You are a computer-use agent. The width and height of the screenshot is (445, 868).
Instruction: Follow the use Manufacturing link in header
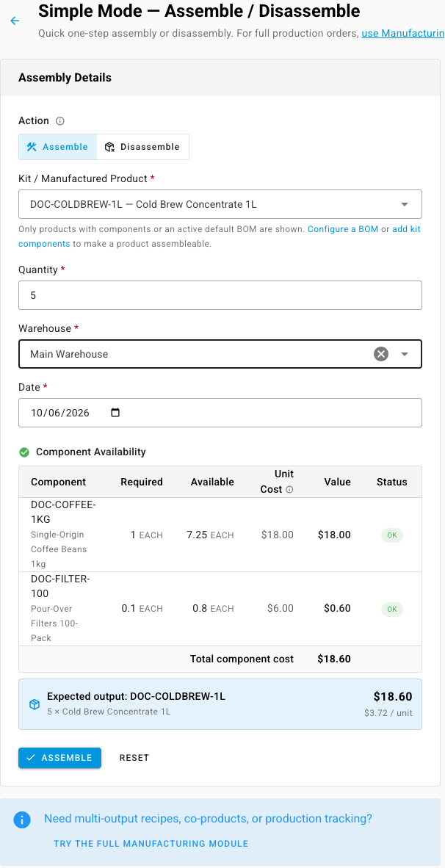(403, 34)
